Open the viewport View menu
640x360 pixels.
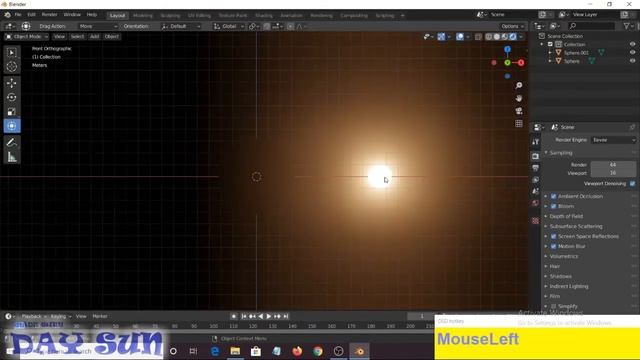(59, 37)
